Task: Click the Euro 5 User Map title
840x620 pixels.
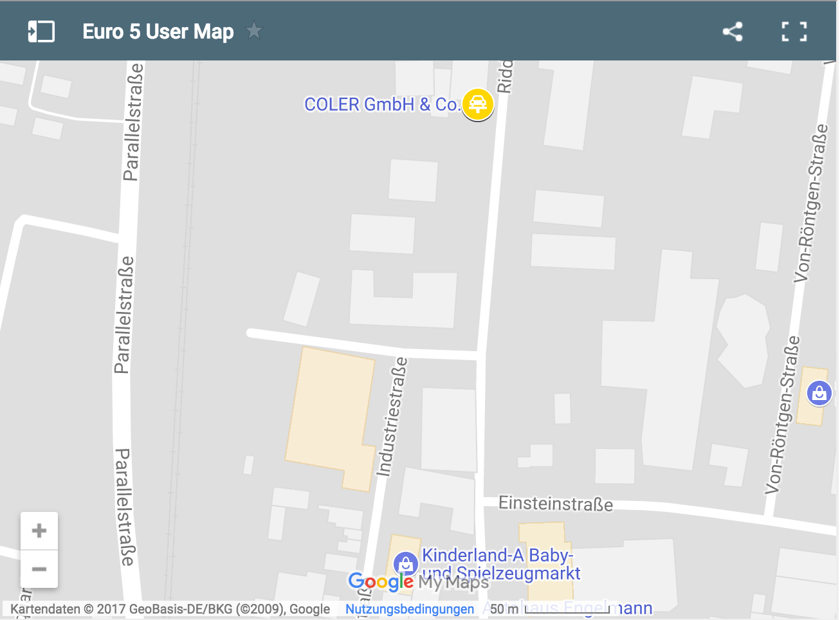Action: point(158,32)
